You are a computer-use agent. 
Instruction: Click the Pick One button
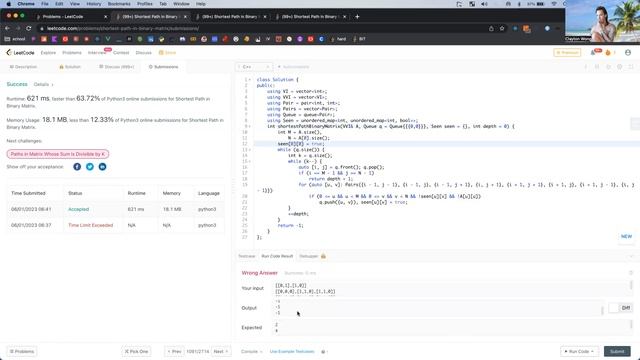pos(136,351)
